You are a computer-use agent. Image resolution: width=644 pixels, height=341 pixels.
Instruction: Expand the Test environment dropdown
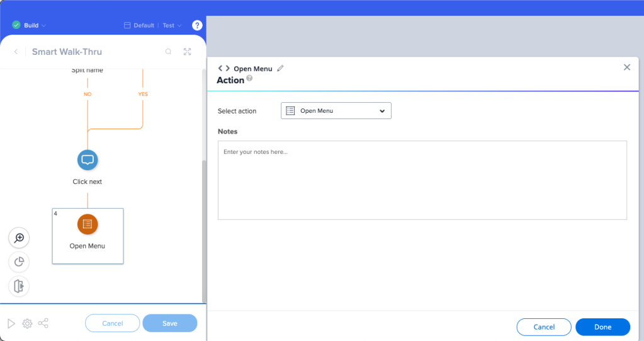point(172,25)
